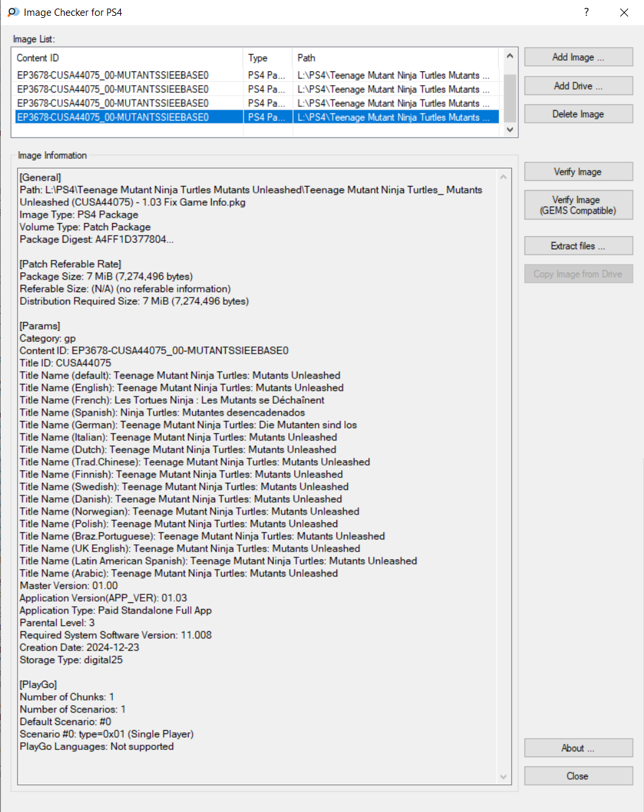Click the Number of Scenarios: 1 line
The height and width of the screenshot is (812, 644).
pyautogui.click(x=73, y=709)
